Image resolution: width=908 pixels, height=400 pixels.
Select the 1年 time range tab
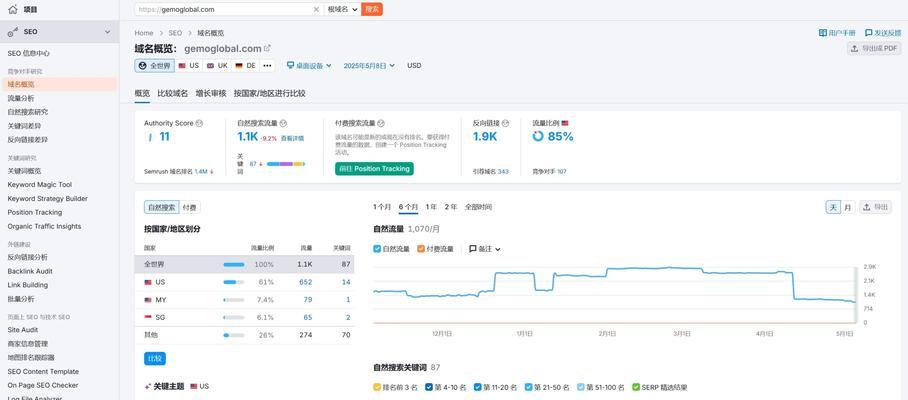(x=431, y=207)
